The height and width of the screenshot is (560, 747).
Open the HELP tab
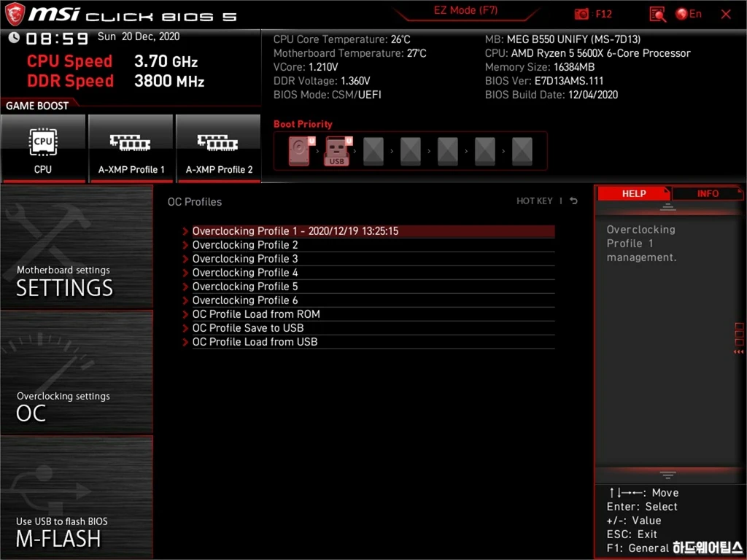pos(634,193)
